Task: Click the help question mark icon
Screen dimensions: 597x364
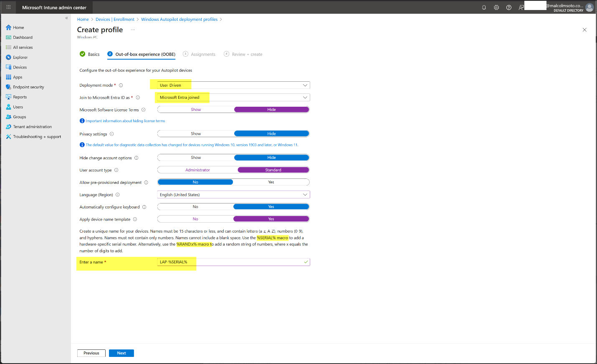Action: point(508,8)
